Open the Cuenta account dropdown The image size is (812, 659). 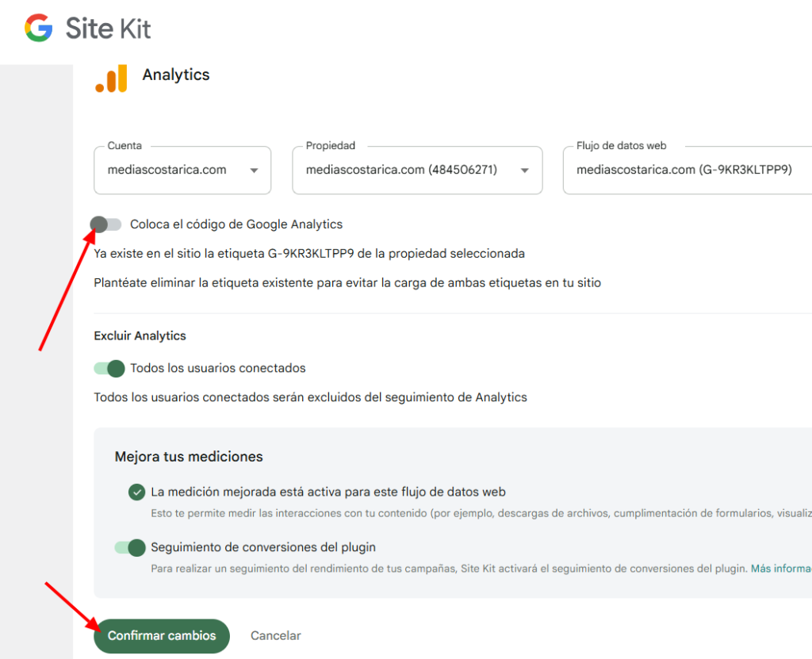(x=256, y=170)
